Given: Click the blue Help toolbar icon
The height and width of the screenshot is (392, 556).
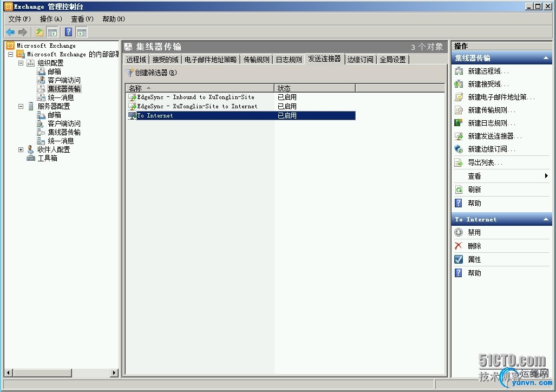Looking at the screenshot, I should coord(68,32).
